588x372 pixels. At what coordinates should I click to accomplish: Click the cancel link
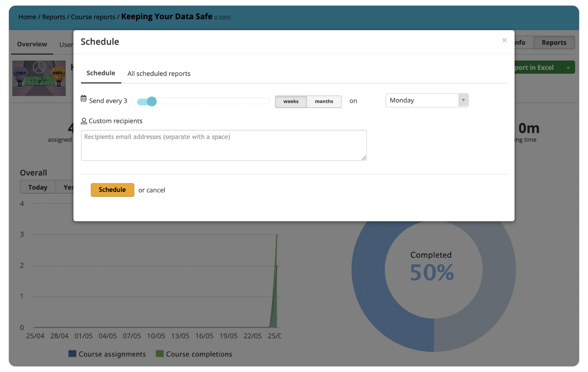(x=156, y=190)
